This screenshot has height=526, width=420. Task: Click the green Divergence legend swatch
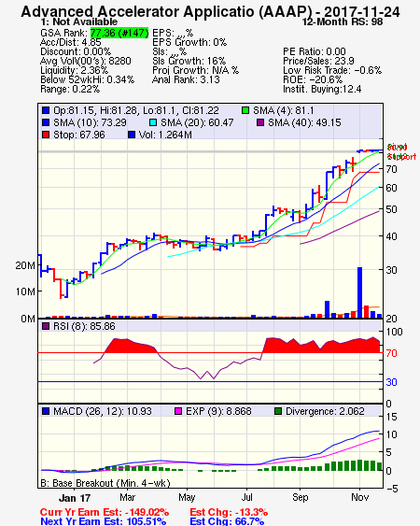point(278,411)
